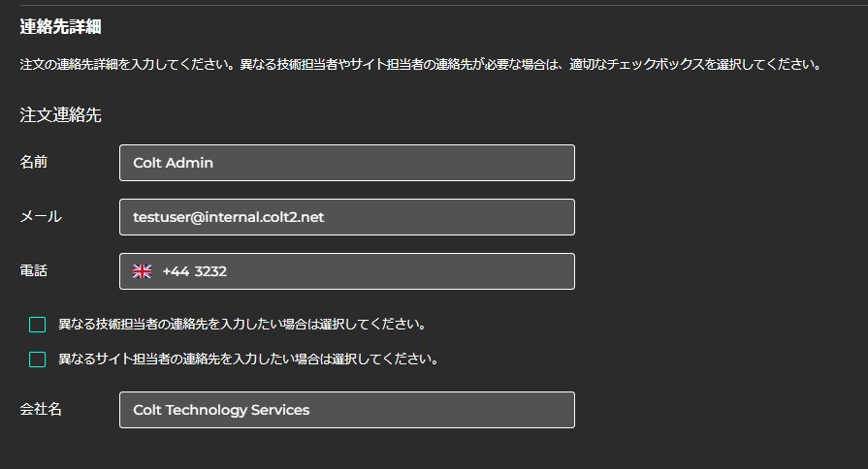
Task: Focus the 名前 field containing Colt Admin
Action: pyautogui.click(x=346, y=163)
